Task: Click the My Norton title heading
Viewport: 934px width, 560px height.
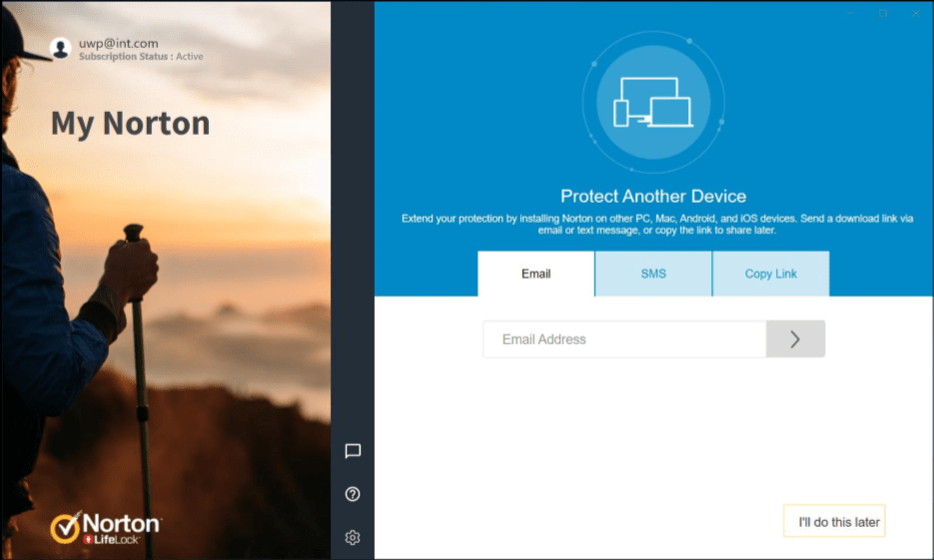Action: pos(131,124)
